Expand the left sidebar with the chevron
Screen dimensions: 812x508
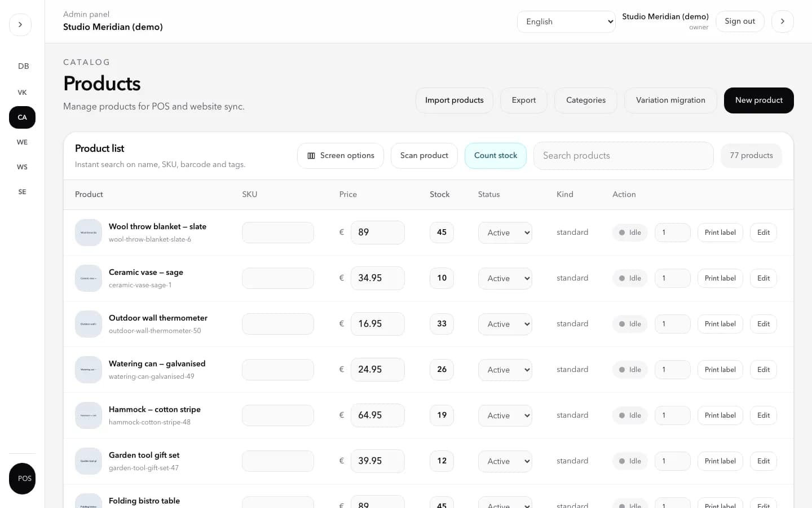[x=20, y=25]
